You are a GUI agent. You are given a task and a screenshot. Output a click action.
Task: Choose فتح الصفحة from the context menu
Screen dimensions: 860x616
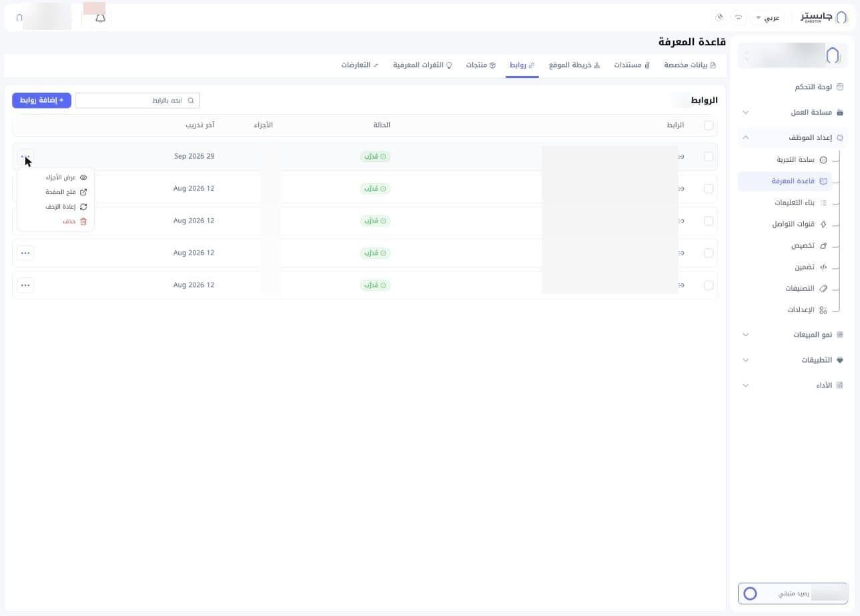[66, 192]
